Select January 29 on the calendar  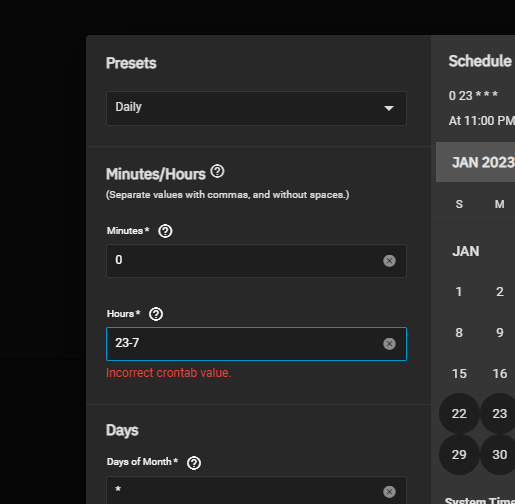pos(459,455)
